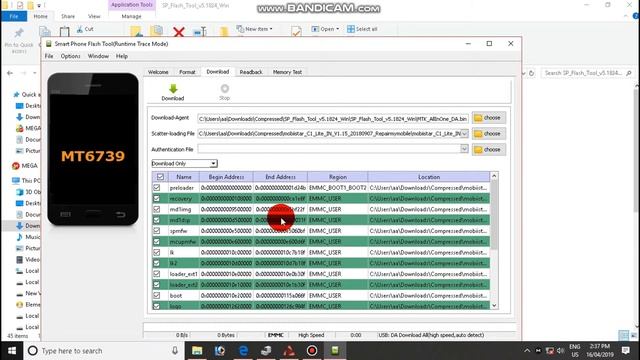Click EMMC_BOOT1_BOOT2 region of preloader
Screen dimensions: 640x360
pyautogui.click(x=338, y=188)
